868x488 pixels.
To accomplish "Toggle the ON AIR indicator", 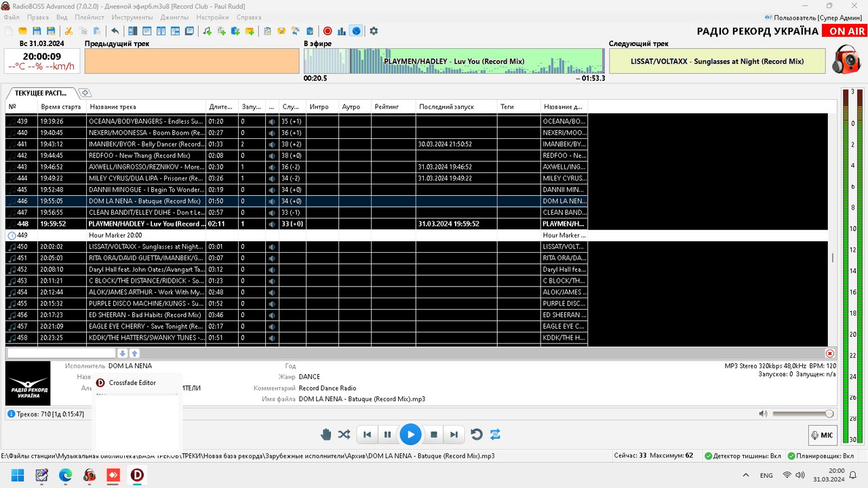I will coord(845,31).
